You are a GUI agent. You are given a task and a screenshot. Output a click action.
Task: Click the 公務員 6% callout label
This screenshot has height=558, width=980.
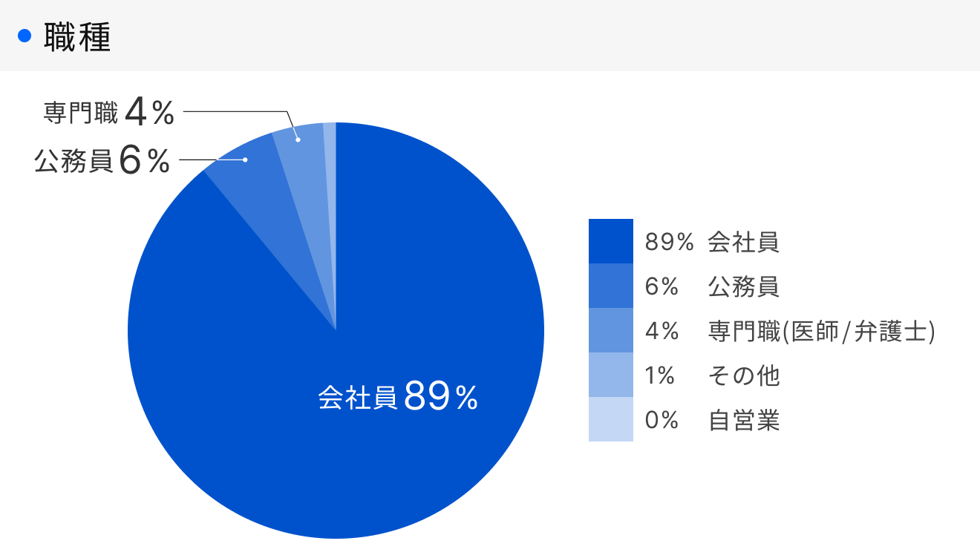pos(102,160)
